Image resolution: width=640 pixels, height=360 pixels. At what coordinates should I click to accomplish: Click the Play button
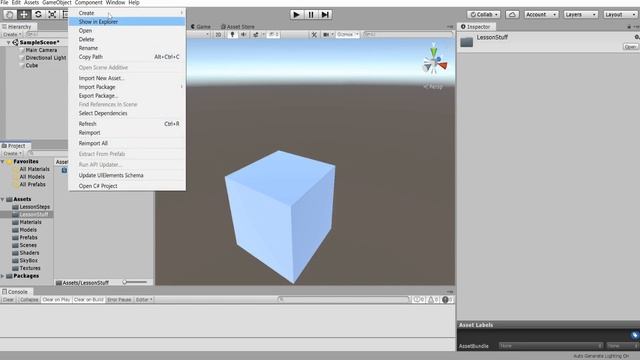[296, 15]
